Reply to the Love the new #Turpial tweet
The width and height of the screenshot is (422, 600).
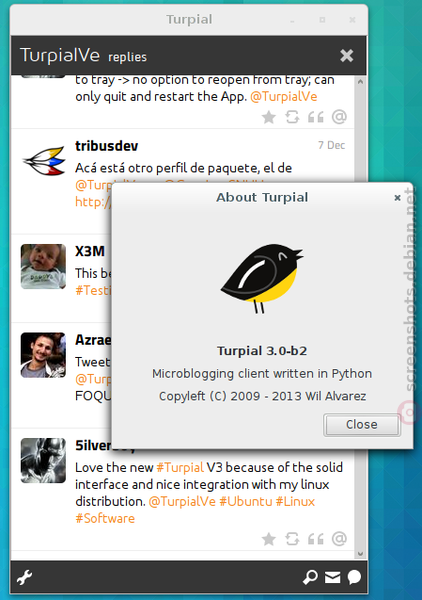339,539
